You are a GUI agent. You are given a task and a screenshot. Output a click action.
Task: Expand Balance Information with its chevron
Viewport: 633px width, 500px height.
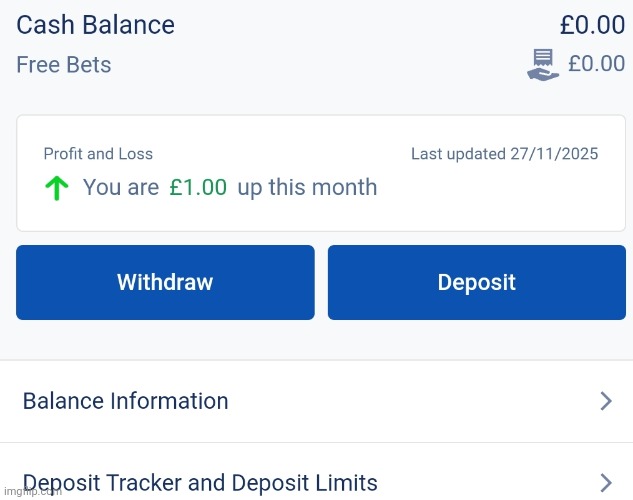point(605,401)
